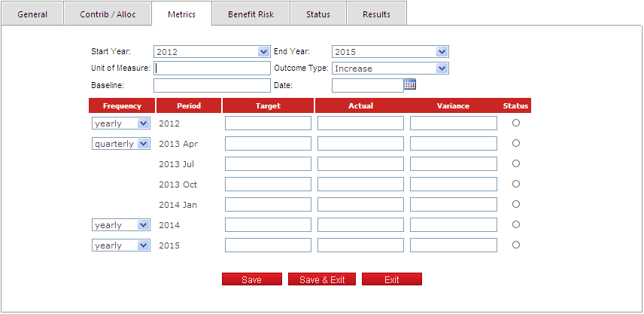Viewport: 644px width, 314px height.
Task: Go to the Benefit Risk tab
Action: [251, 14]
